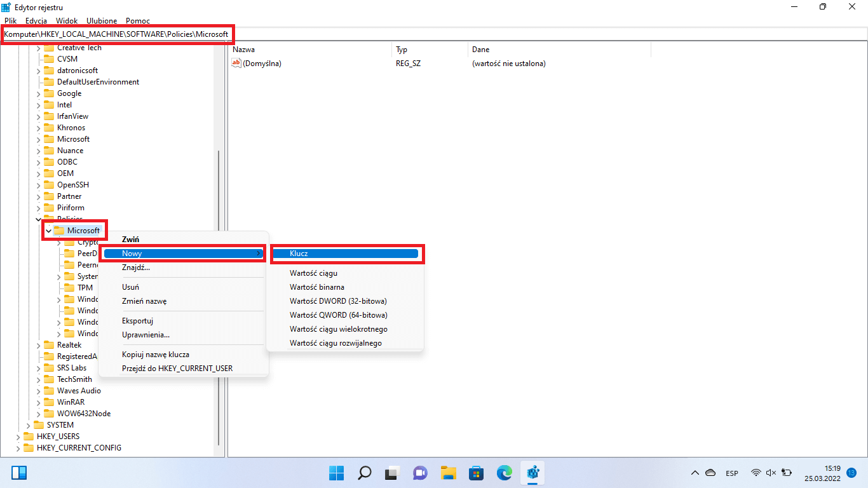The height and width of the screenshot is (488, 868).
Task: Click the HKEY_USERS folder icon
Action: [x=29, y=437]
